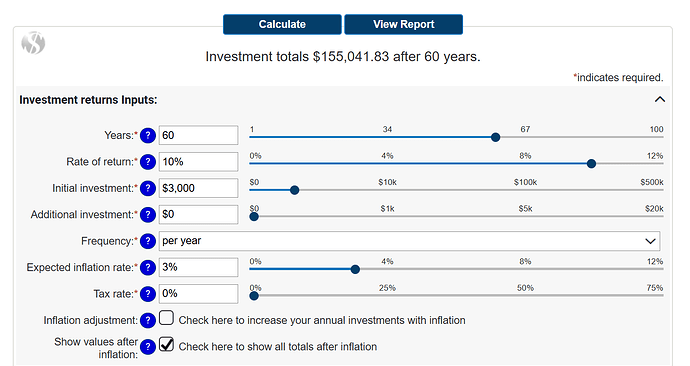This screenshot has width=690, height=366.
Task: Enable the Inflation adjustment checkbox
Action: point(166,318)
